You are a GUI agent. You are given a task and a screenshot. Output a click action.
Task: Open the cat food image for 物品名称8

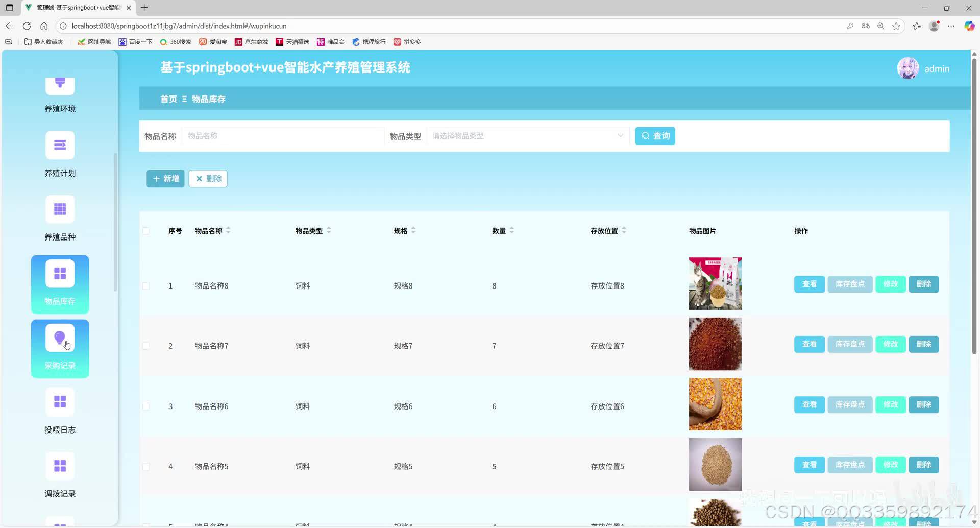point(715,283)
